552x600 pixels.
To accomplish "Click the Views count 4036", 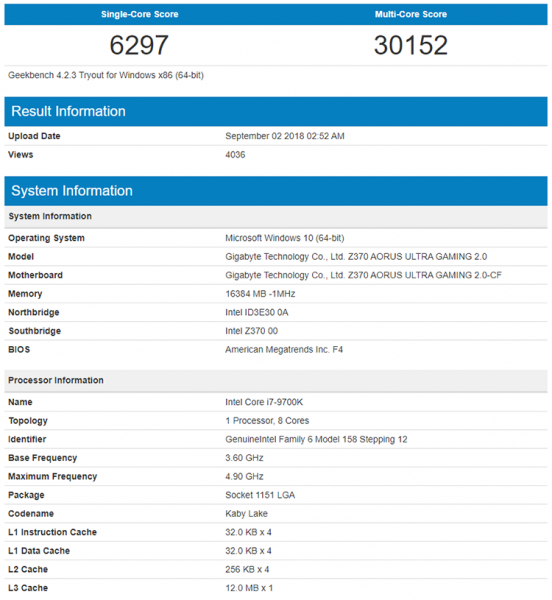I will (235, 155).
